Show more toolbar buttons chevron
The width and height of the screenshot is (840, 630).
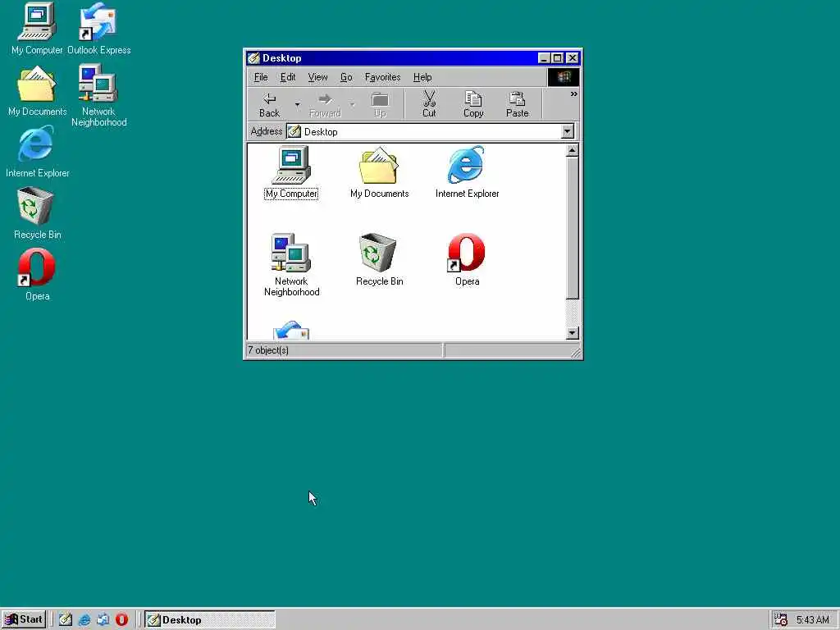pyautogui.click(x=573, y=94)
